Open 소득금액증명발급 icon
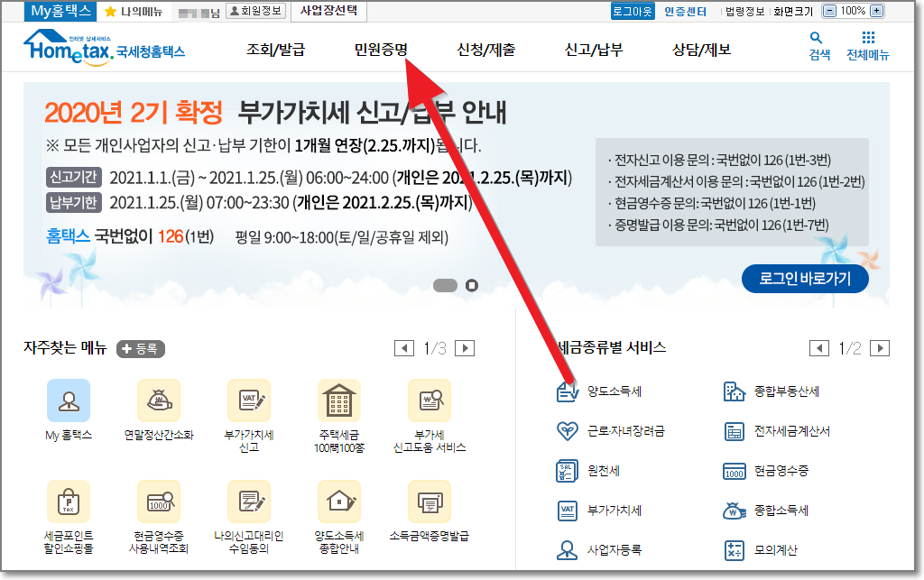The height and width of the screenshot is (580, 924). [x=430, y=502]
